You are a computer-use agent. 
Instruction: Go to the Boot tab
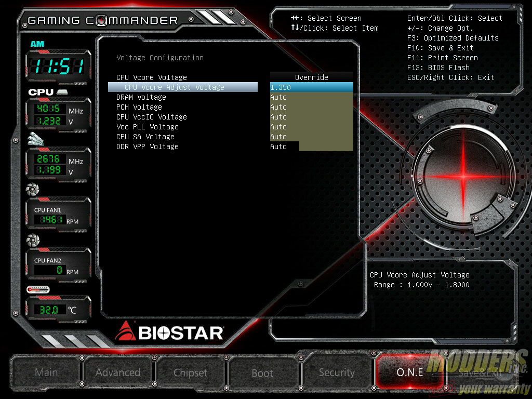[x=262, y=373]
